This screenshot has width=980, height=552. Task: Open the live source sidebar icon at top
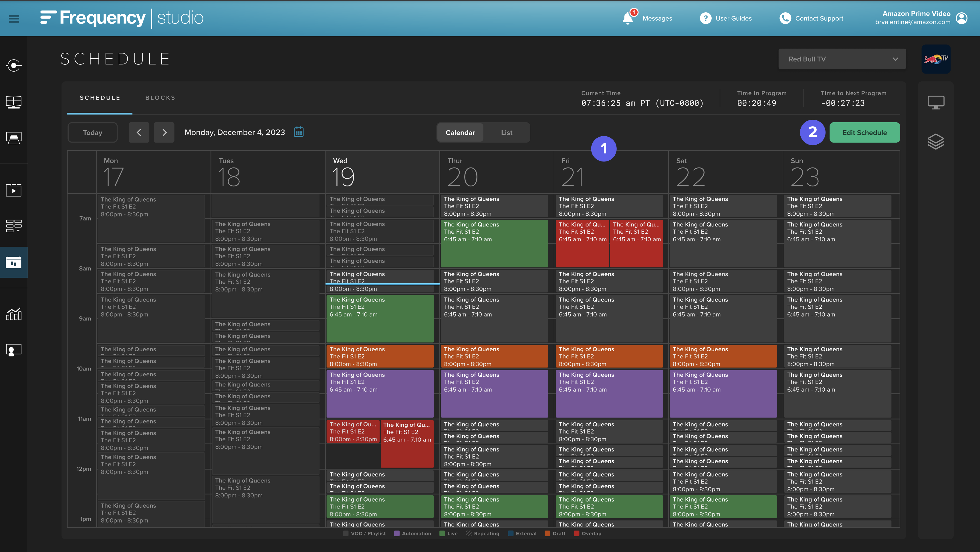point(14,66)
